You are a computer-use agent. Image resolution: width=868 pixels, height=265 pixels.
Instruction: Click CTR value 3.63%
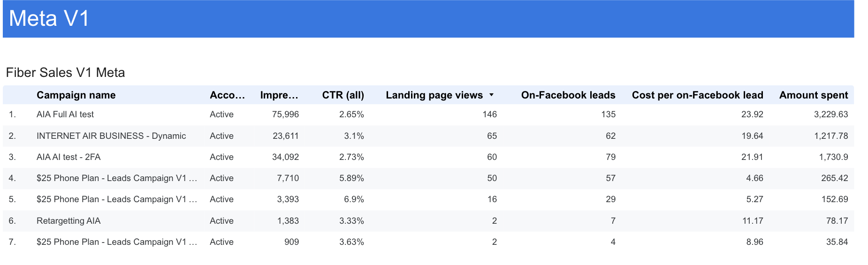click(x=351, y=242)
